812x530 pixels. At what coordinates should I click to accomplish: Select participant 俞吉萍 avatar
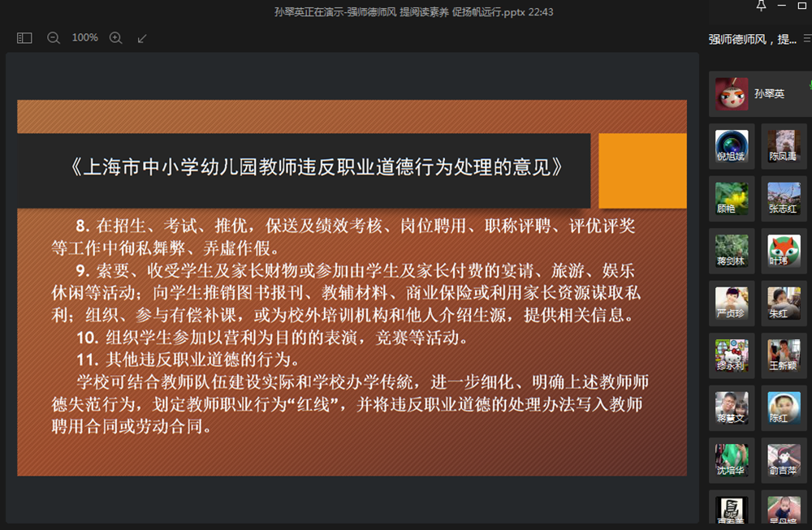point(784,460)
